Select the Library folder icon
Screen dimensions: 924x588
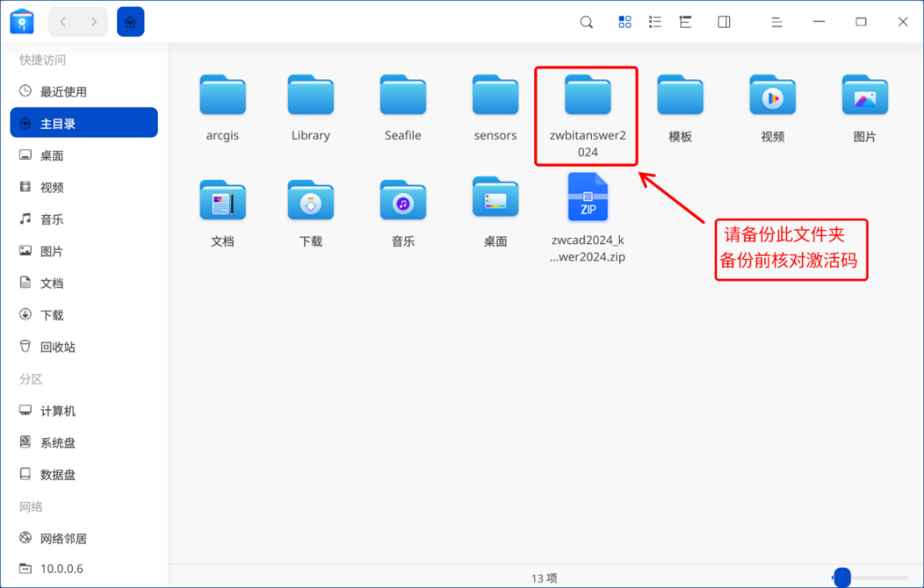coord(310,95)
